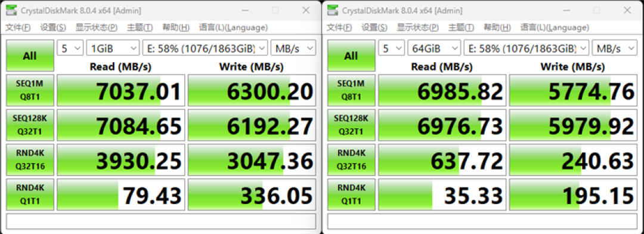
Task: Expand the 1GiB test size dropdown
Action: pos(113,48)
